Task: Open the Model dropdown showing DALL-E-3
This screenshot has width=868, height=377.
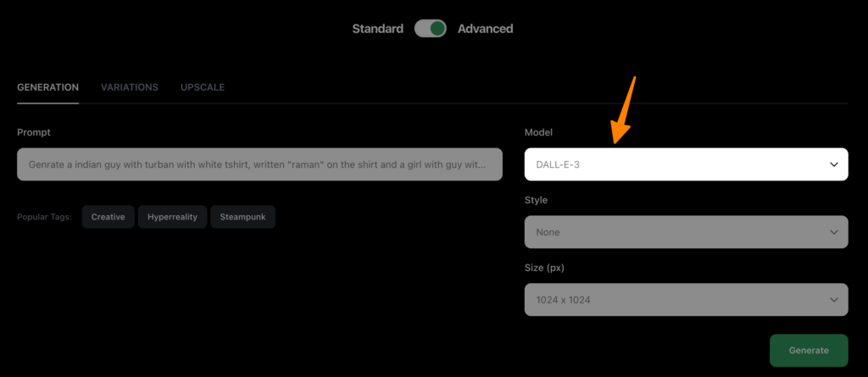Action: [x=678, y=164]
